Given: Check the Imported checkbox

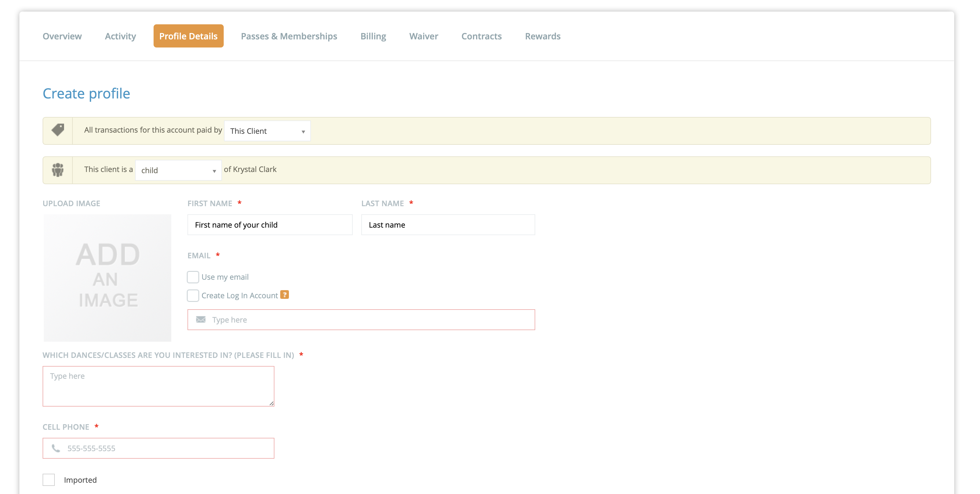Looking at the screenshot, I should click(49, 480).
